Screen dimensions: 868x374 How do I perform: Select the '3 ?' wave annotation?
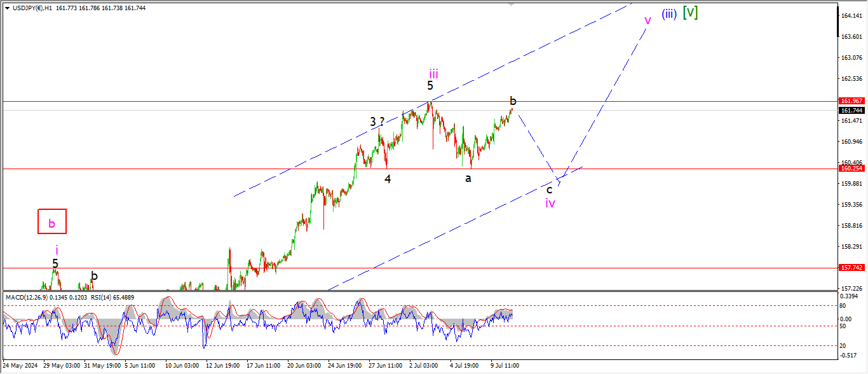(x=377, y=121)
